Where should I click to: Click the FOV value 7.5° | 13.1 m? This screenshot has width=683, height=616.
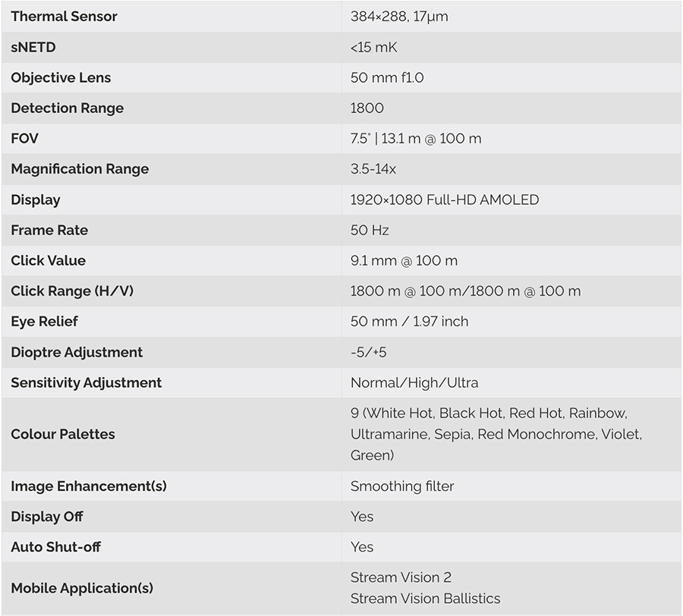pyautogui.click(x=416, y=138)
